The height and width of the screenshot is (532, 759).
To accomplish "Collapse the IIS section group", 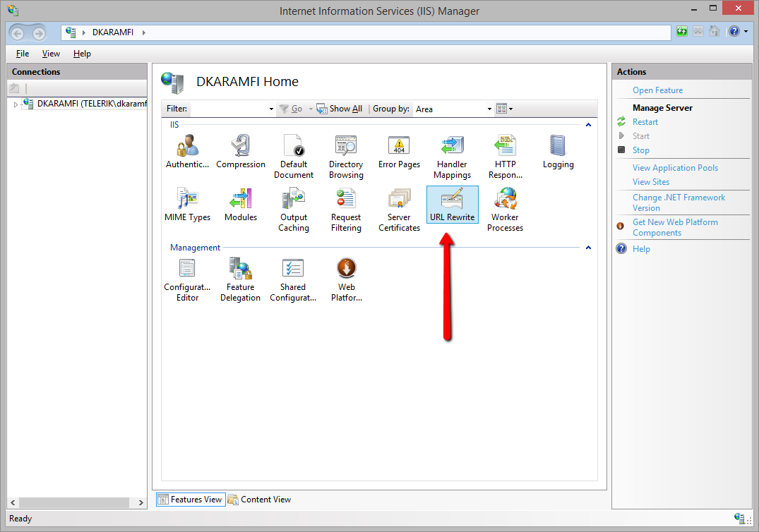I will click(x=588, y=125).
